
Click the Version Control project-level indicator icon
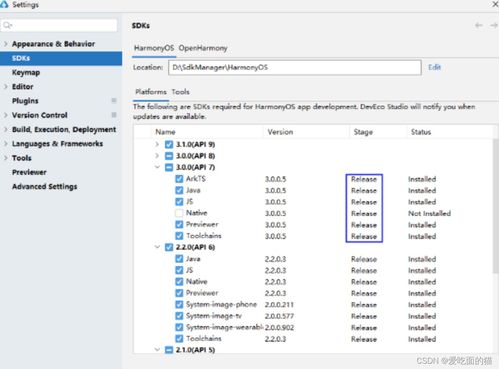click(x=114, y=115)
